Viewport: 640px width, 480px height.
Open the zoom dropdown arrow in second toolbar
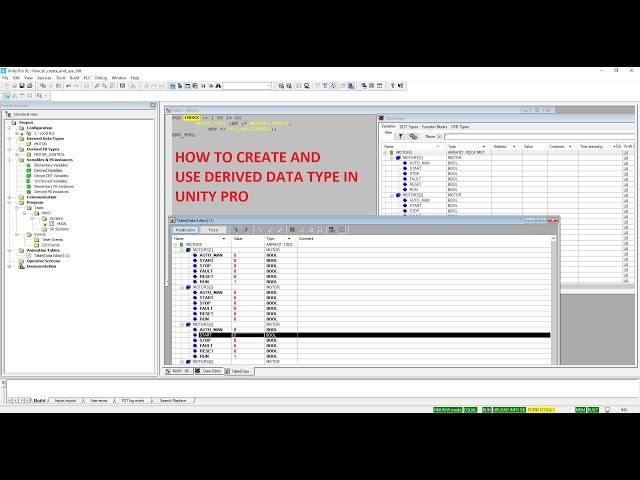[x=46, y=96]
